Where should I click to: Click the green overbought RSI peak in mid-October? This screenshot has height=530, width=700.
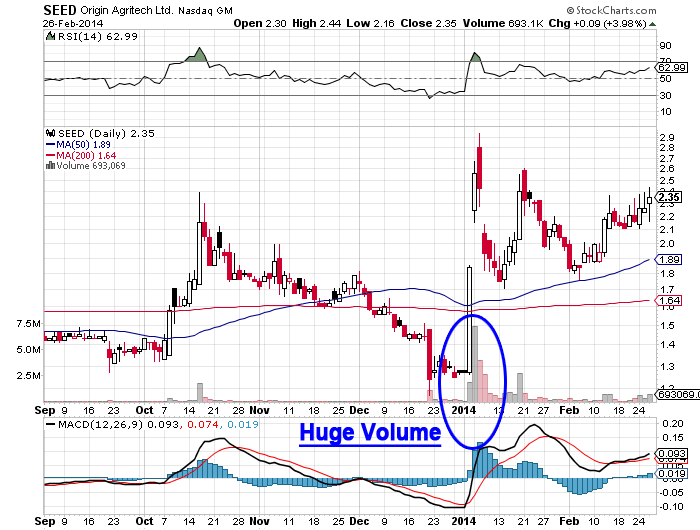coord(197,55)
